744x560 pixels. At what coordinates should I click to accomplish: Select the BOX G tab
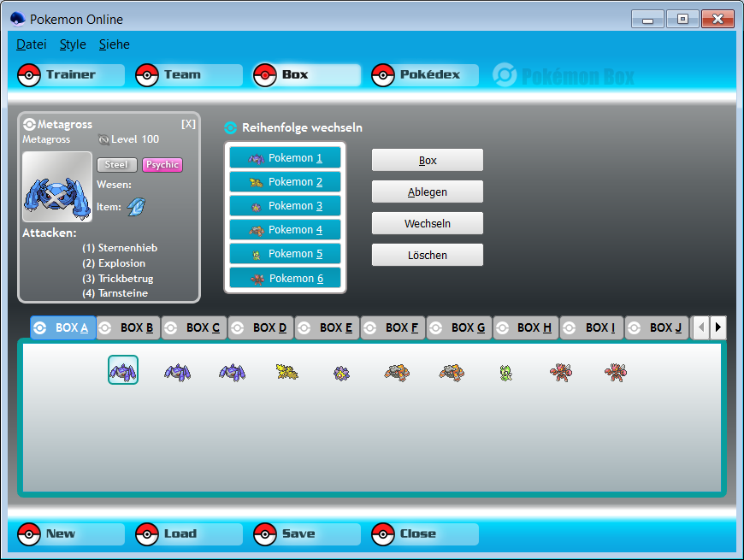(x=459, y=327)
